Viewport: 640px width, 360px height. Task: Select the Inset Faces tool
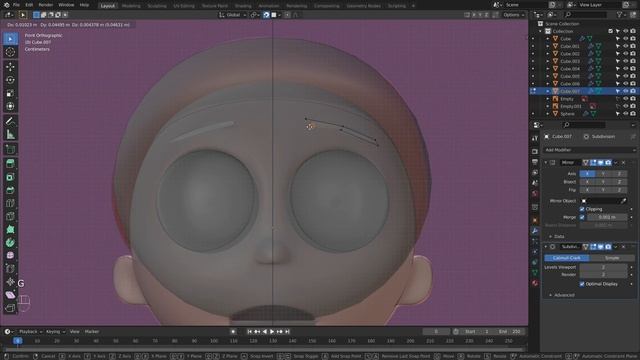point(10,177)
